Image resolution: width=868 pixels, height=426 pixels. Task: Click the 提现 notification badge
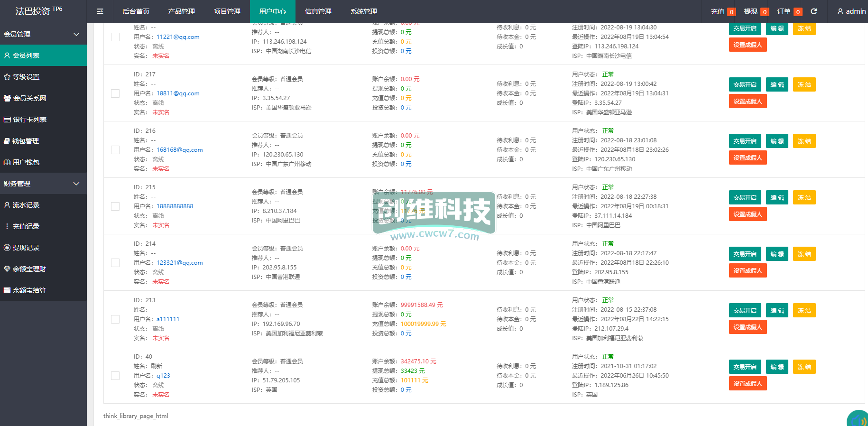click(765, 12)
